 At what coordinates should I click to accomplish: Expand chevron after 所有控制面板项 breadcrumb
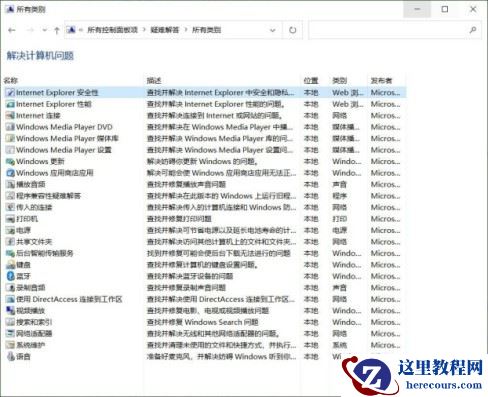click(x=144, y=30)
